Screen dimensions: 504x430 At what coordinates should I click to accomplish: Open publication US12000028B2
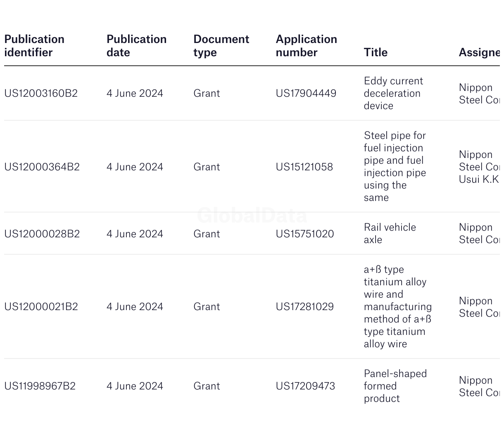point(42,234)
